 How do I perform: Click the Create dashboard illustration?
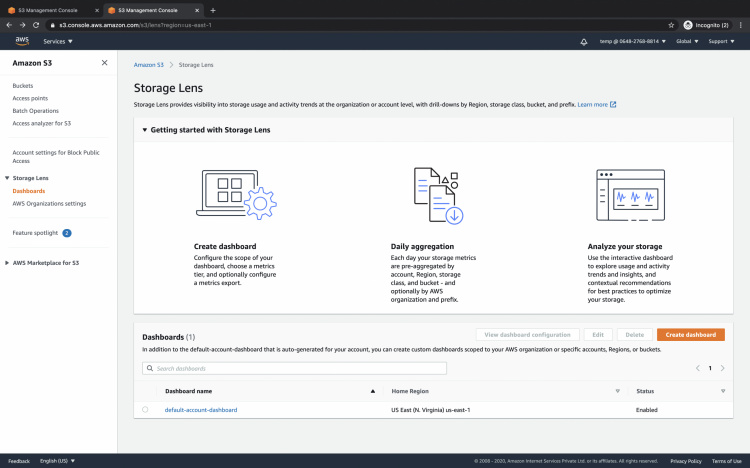[x=237, y=194]
